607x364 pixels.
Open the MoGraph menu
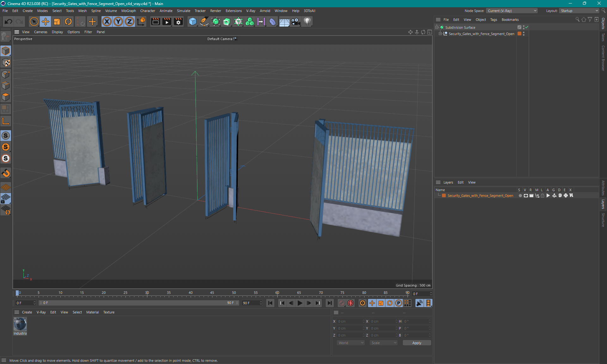pos(128,11)
